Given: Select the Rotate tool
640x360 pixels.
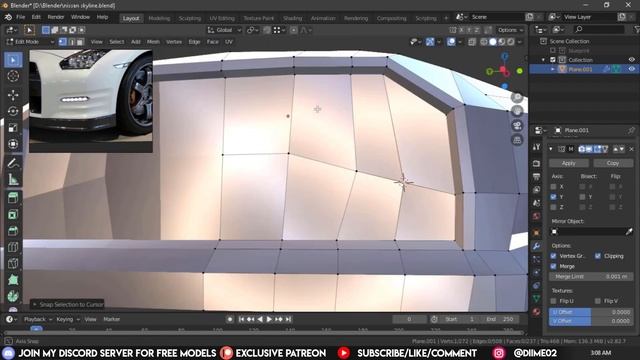Looking at the screenshot, I should pos(13,111).
